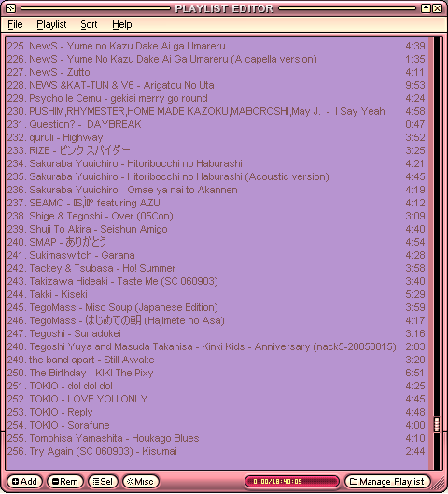
Task: Click the Misc button
Action: (140, 482)
